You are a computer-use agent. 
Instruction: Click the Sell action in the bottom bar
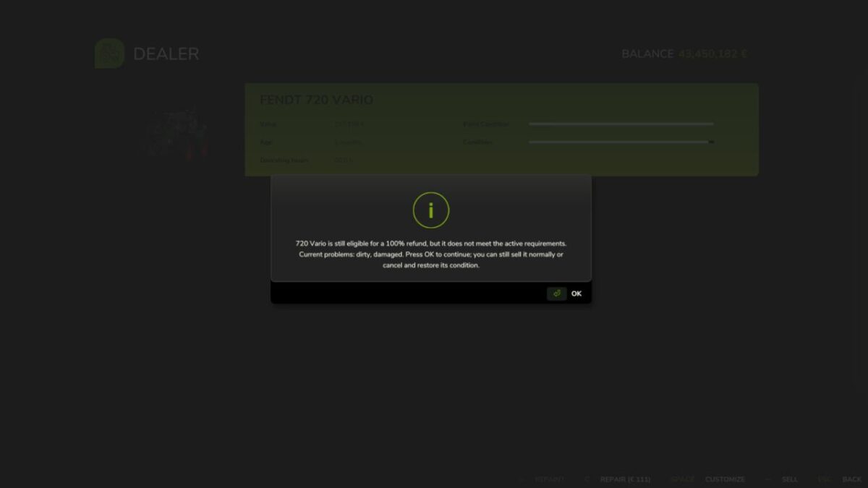(x=789, y=479)
